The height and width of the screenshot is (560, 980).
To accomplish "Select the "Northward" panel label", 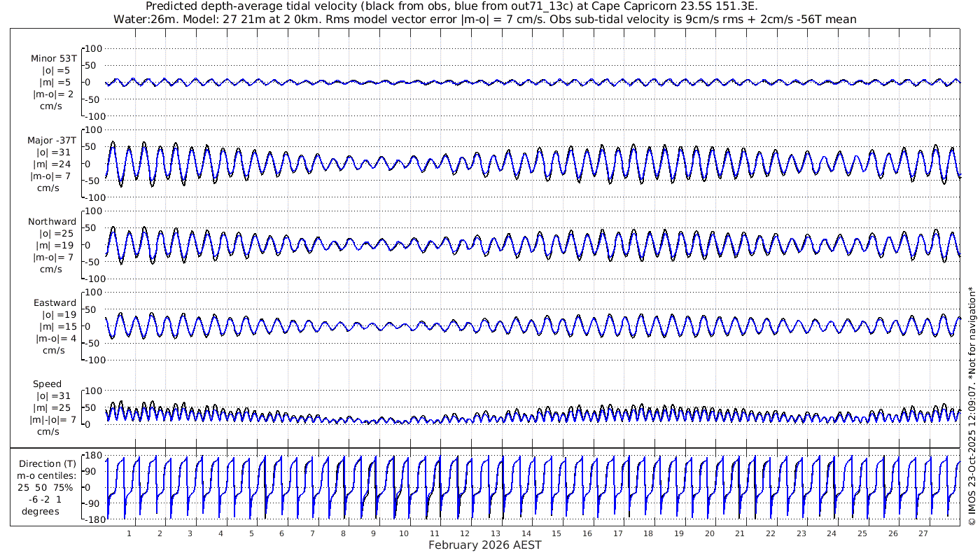I will [x=52, y=221].
